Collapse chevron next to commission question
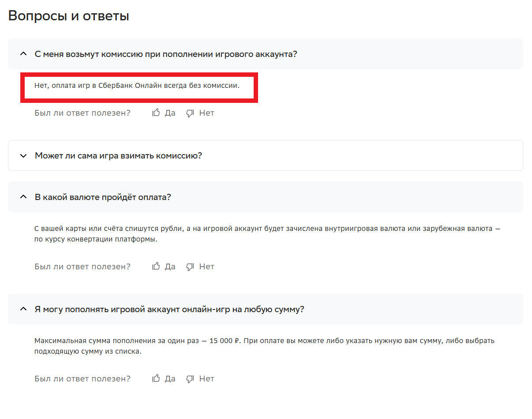 click(23, 54)
